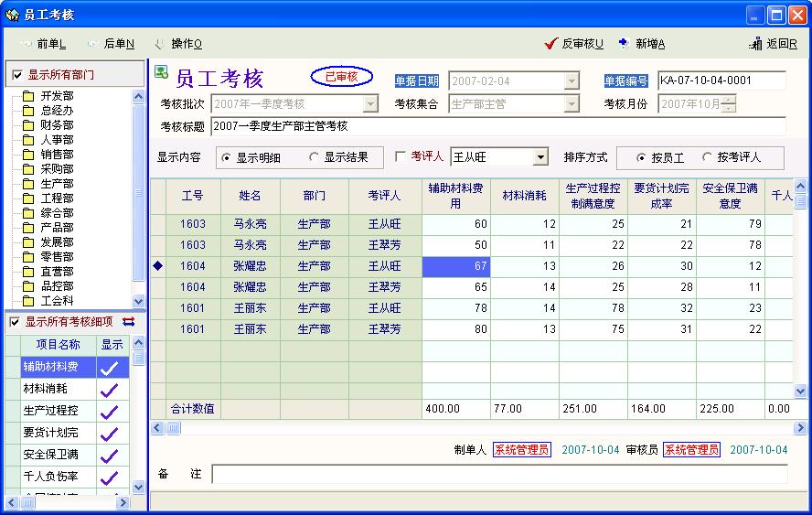Uncheck the 显示所有部门 checkbox

[x=15, y=75]
